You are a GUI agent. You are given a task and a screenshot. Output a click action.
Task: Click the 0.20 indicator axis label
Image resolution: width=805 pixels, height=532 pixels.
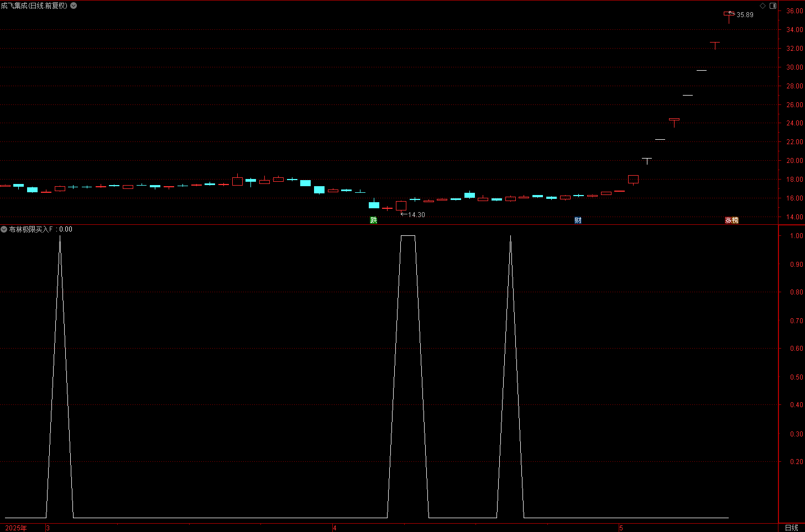[x=797, y=462]
